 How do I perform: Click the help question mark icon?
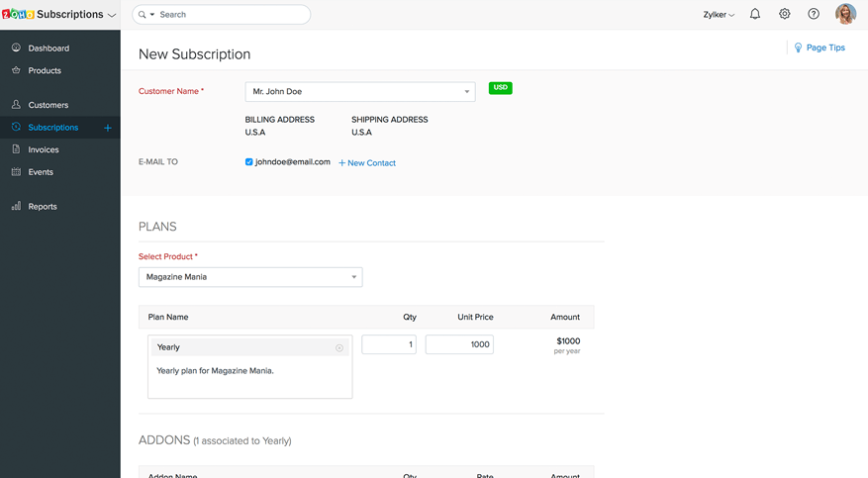[814, 15]
